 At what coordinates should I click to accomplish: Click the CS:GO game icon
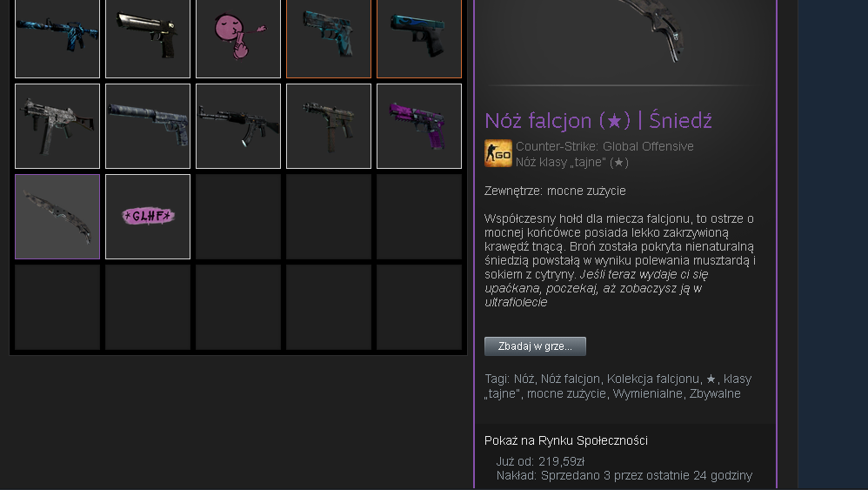coord(498,153)
